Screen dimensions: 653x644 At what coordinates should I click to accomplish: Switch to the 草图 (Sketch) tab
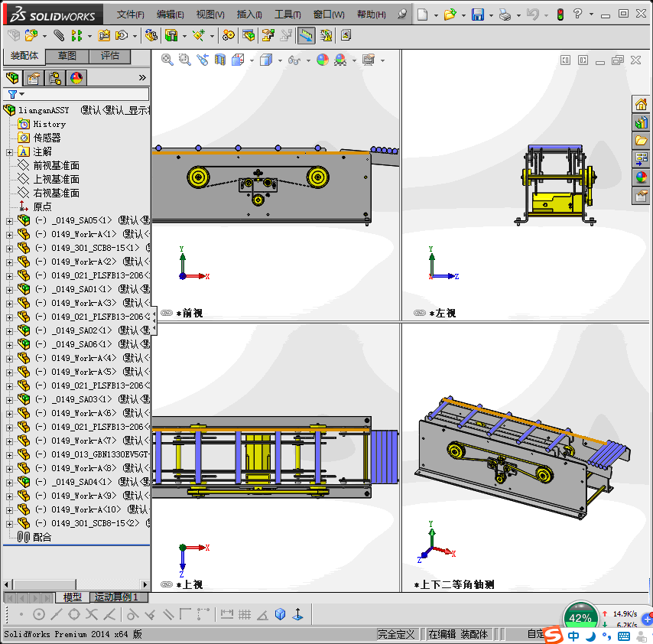[x=67, y=56]
